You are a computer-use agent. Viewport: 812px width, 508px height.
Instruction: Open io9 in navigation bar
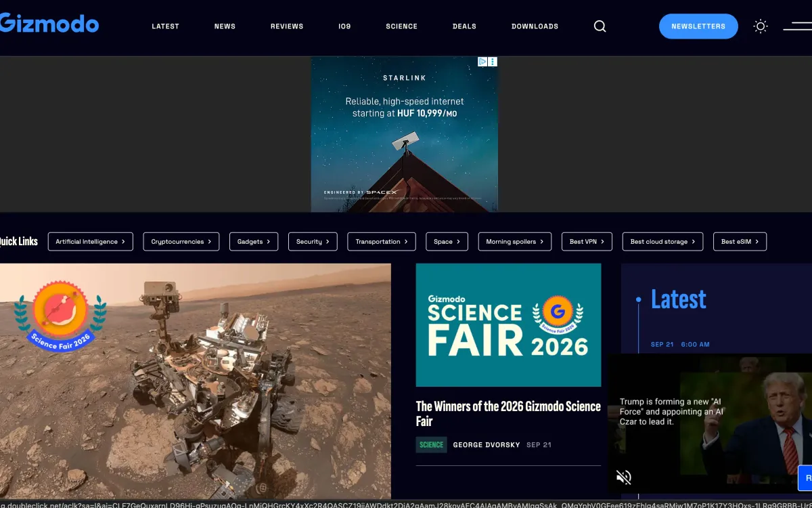click(344, 26)
